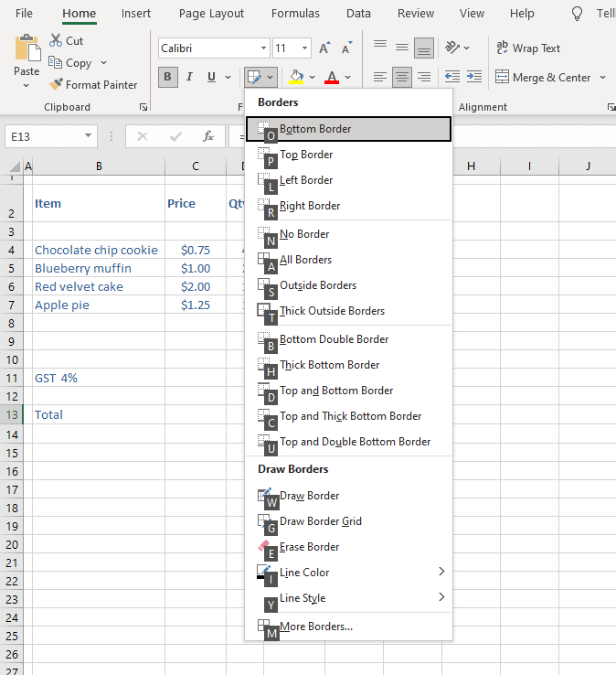Decrease font size with small A icon
The width and height of the screenshot is (616, 675).
(346, 48)
